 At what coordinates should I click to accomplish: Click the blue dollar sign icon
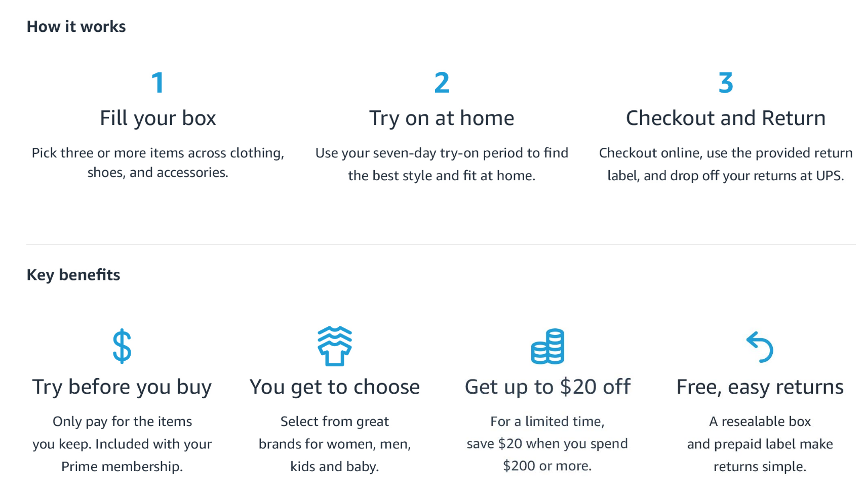coord(122,347)
